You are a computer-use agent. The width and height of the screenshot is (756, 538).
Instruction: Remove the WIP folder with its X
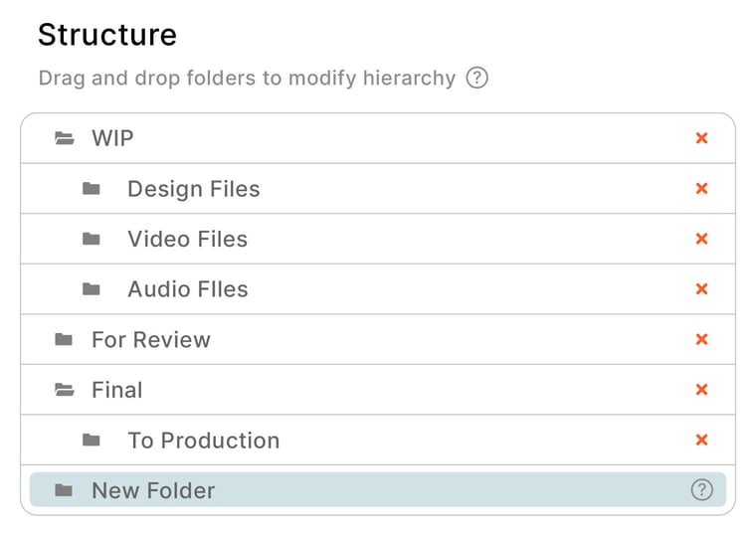(x=701, y=138)
